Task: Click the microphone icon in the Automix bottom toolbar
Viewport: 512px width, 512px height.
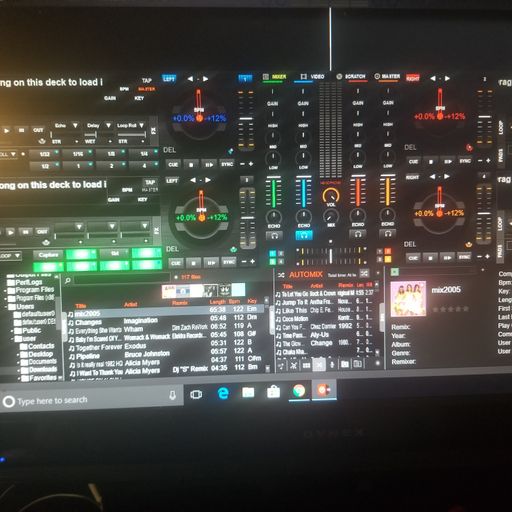Action: (x=332, y=364)
